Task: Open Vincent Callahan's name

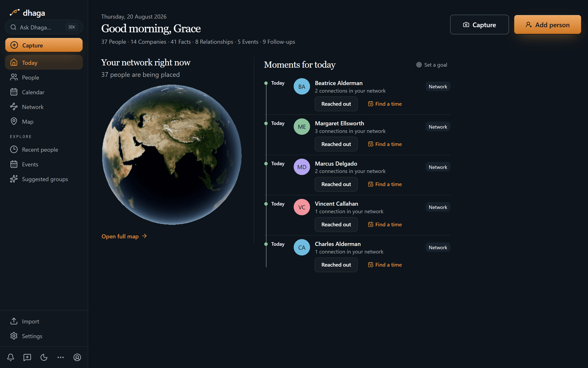Action: point(336,203)
